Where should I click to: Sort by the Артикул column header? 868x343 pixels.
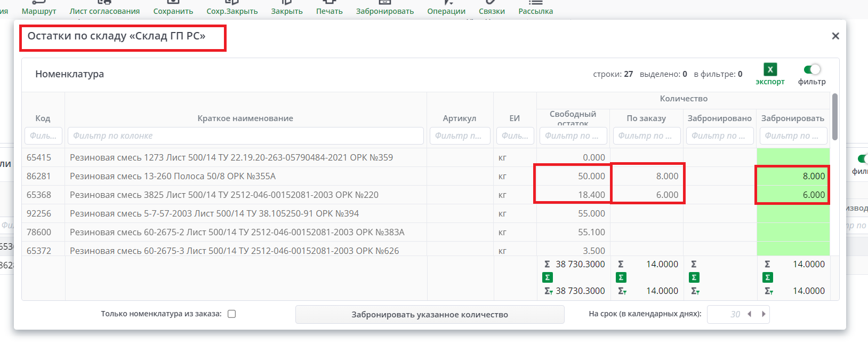coord(459,118)
